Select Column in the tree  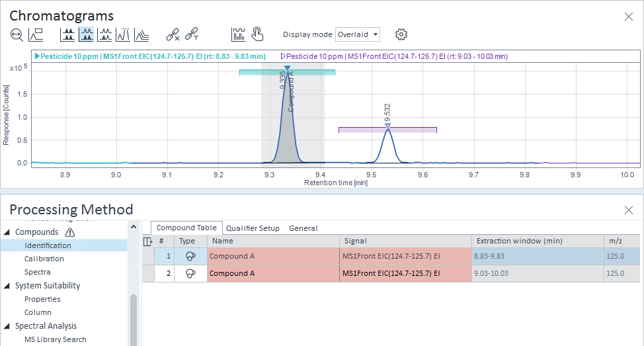(x=38, y=312)
